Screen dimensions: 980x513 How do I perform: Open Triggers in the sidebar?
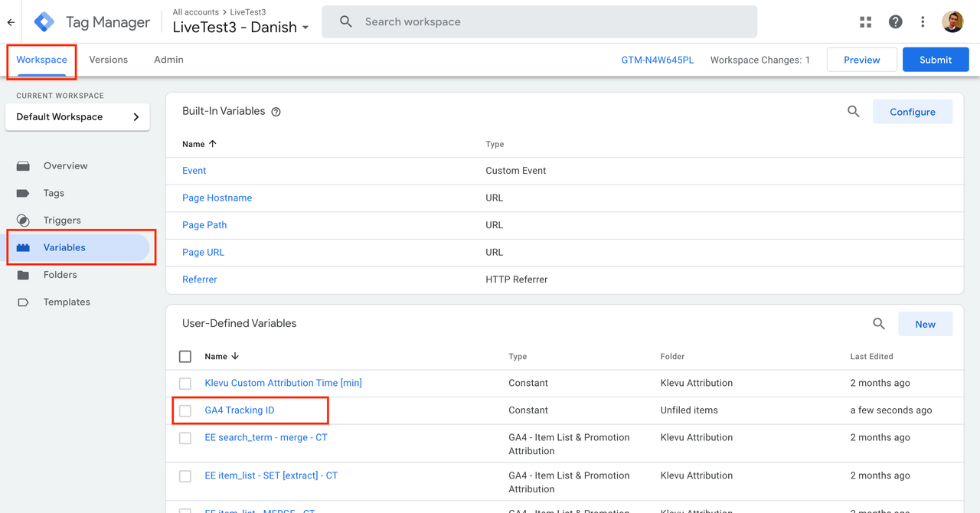(62, 221)
